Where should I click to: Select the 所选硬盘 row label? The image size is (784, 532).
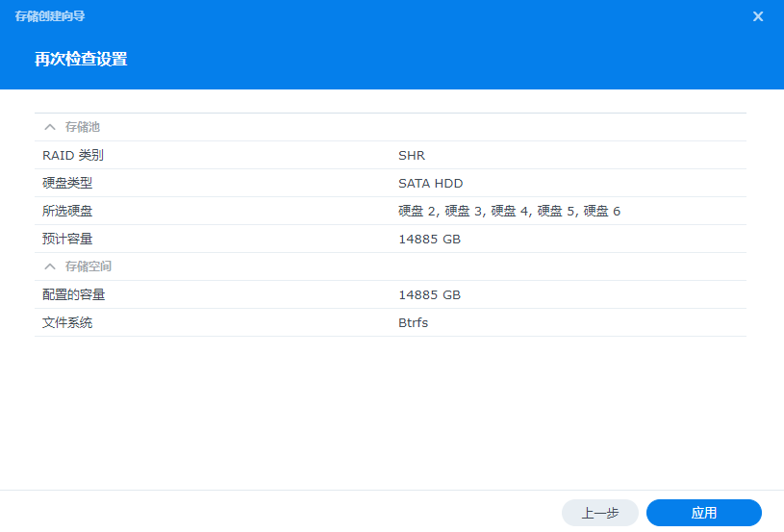click(x=67, y=211)
